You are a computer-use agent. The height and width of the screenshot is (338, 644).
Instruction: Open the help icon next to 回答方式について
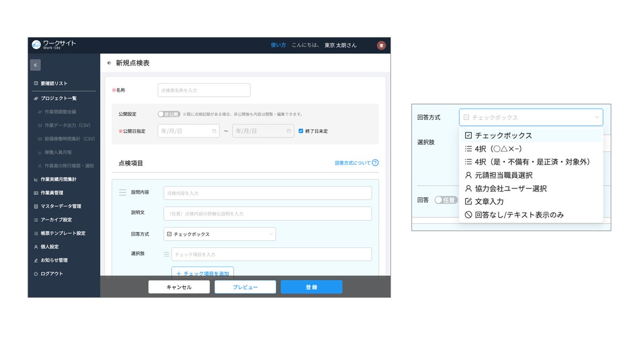pyautogui.click(x=375, y=163)
